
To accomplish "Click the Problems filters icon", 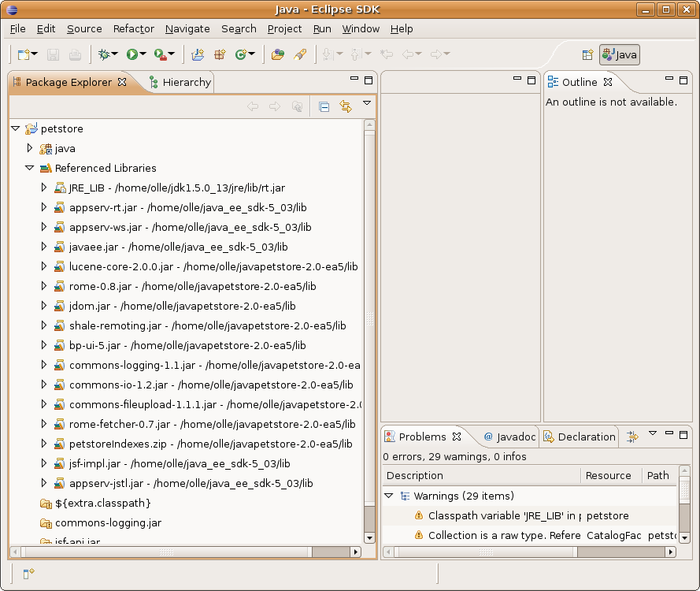I will [632, 437].
